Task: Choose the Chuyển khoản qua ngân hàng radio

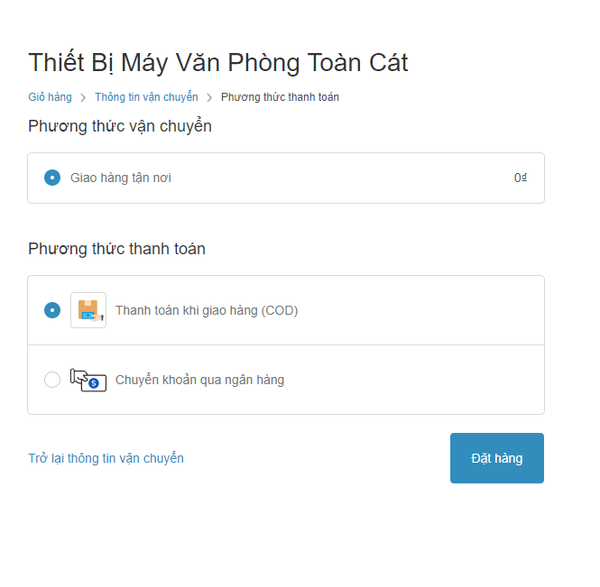Action: [52, 380]
